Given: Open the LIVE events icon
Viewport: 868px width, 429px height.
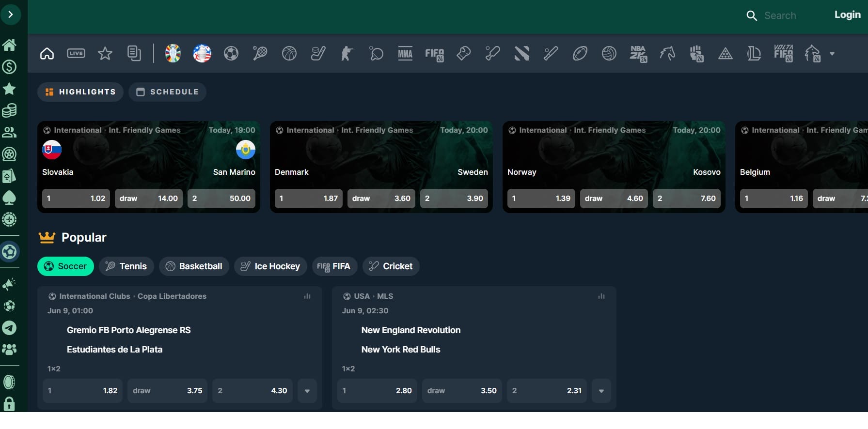Looking at the screenshot, I should (x=76, y=53).
